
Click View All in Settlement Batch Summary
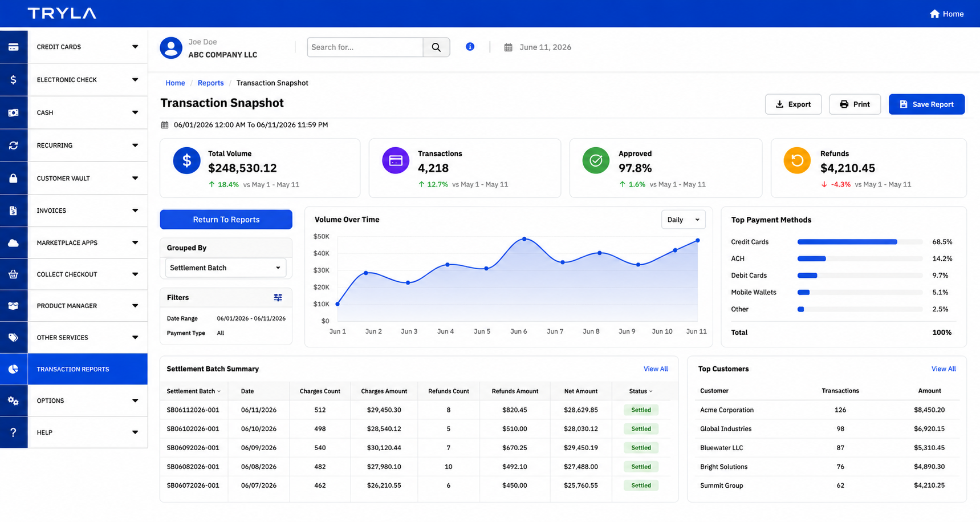coord(656,369)
